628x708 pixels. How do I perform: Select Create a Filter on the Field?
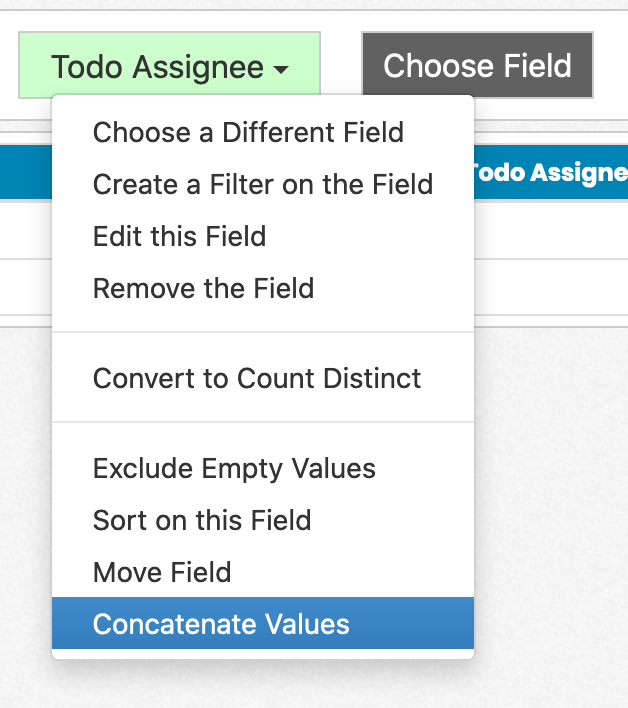[x=263, y=184]
